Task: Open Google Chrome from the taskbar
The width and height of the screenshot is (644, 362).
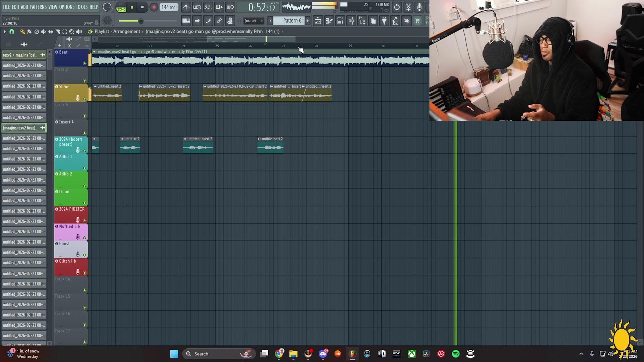Action: coord(279,354)
